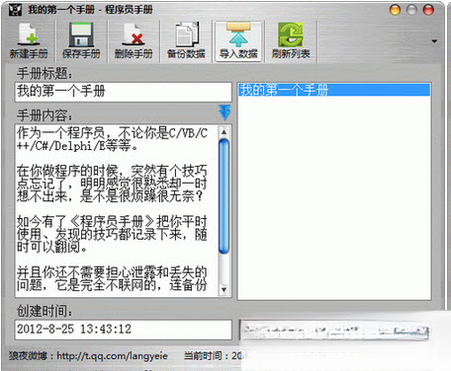Click the red close window button

click(x=428, y=10)
